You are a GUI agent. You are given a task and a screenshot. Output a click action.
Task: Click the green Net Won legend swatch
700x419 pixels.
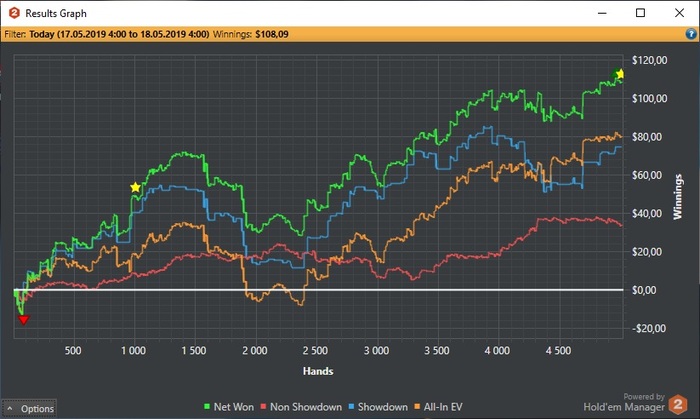tap(207, 407)
